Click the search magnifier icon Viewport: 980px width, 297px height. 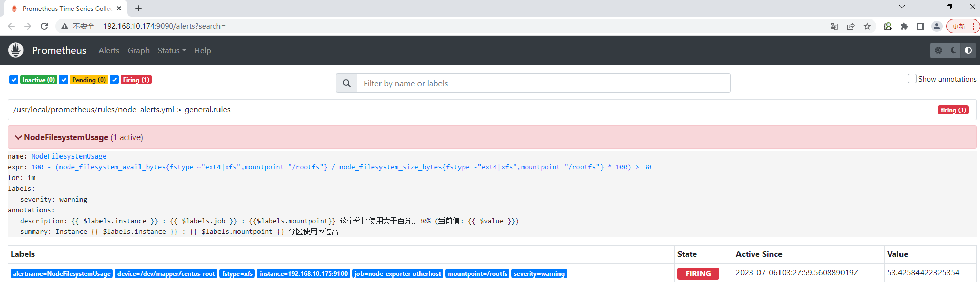pyautogui.click(x=347, y=83)
